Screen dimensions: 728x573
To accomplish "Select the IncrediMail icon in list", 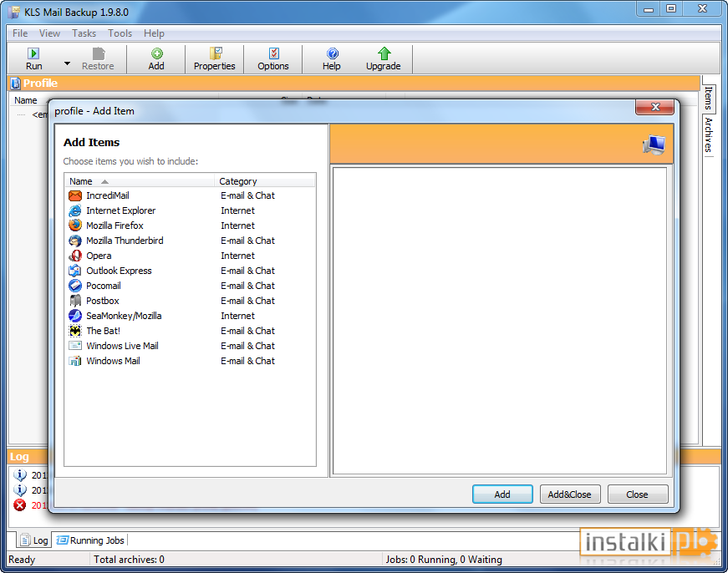I will point(75,195).
